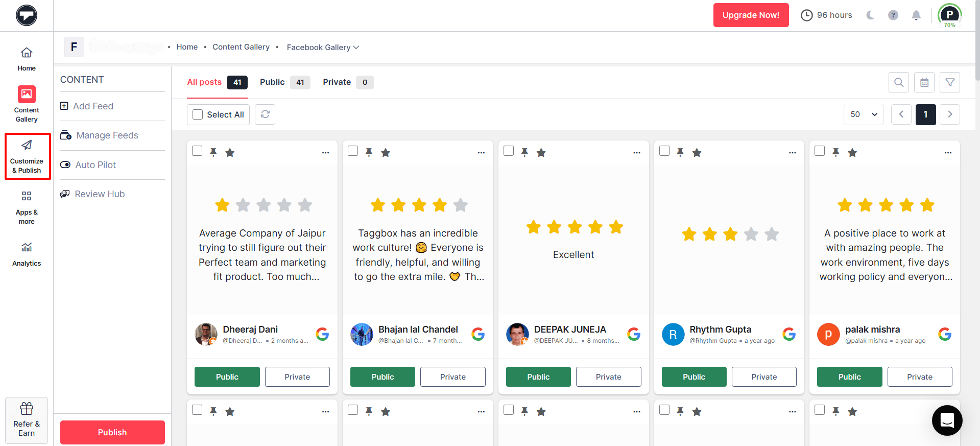Open the 50 per page dropdown
Viewport: 980px width, 446px height.
point(864,114)
